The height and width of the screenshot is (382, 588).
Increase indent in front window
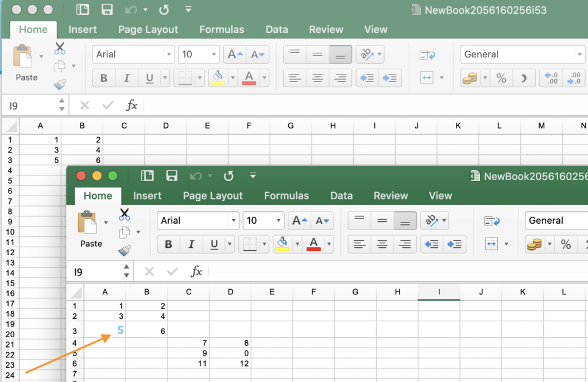tap(455, 244)
